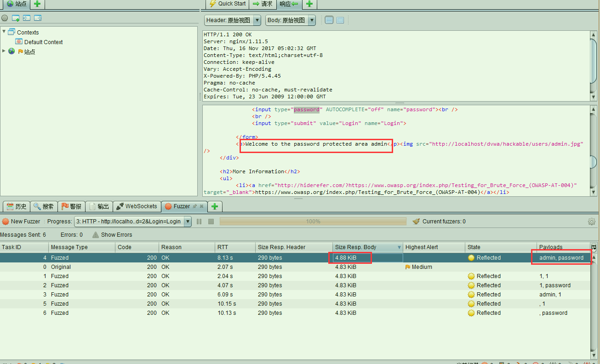Open the Body view dropdown
Viewport: 600px width, 364px height.
pyautogui.click(x=312, y=20)
